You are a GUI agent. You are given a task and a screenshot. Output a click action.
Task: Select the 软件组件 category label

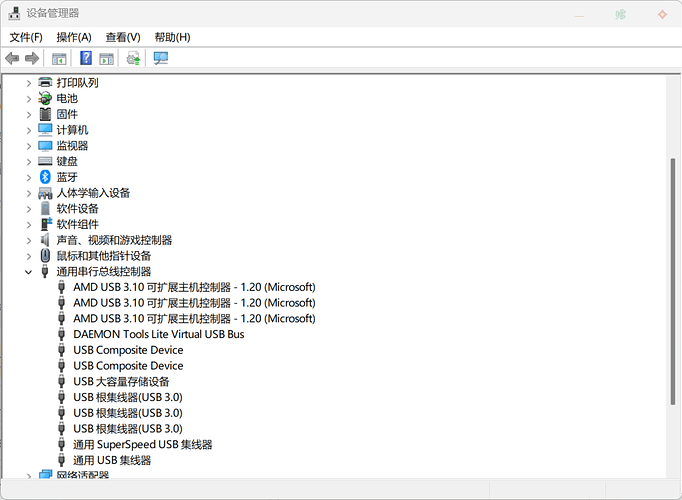coord(77,224)
